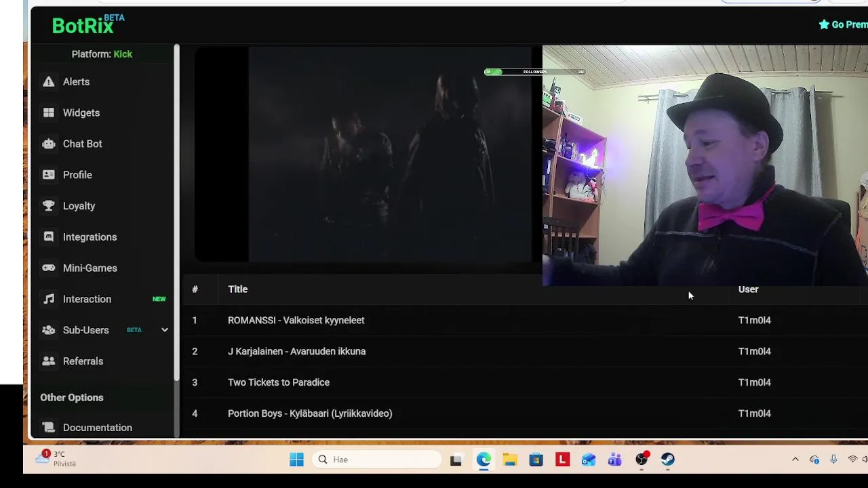868x488 pixels.
Task: Open the Referrals menu item
Action: tap(83, 361)
